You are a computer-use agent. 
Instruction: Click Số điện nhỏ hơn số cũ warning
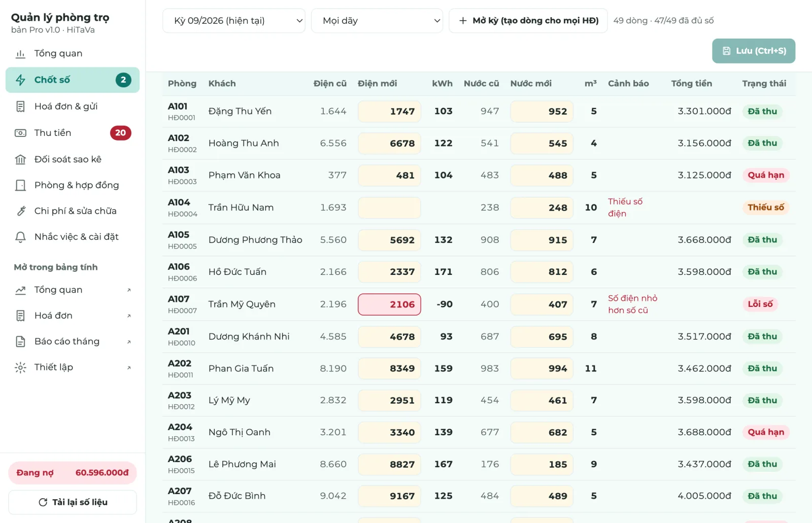pyautogui.click(x=632, y=304)
